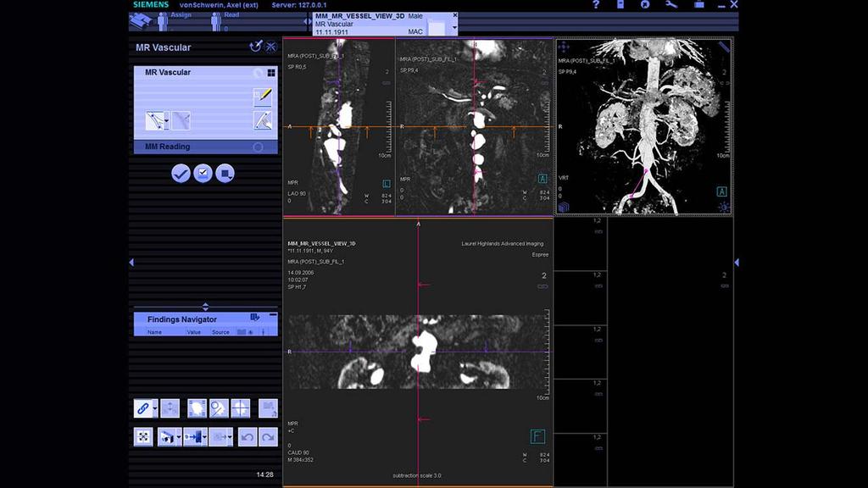The image size is (868, 488).
Task: Click the undo icon
Action: 247,437
